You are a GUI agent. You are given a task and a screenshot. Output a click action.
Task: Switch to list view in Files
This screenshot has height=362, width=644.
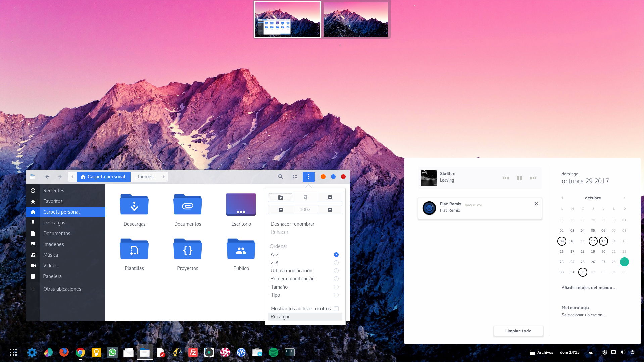pos(295,177)
